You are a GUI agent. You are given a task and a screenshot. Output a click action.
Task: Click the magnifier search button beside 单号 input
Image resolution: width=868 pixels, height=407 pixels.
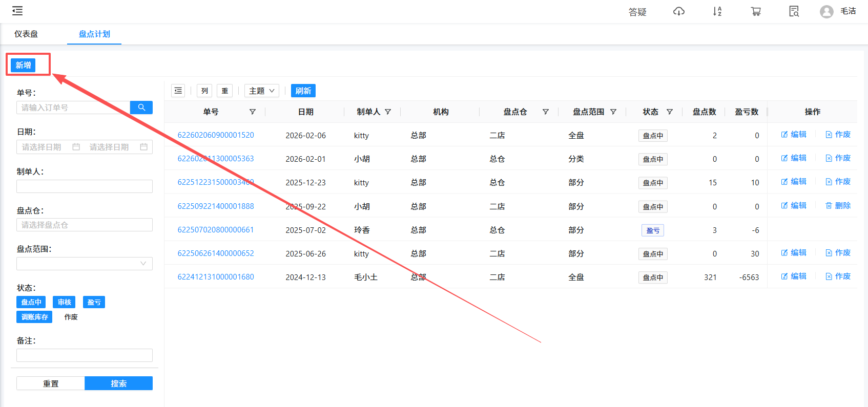click(141, 108)
